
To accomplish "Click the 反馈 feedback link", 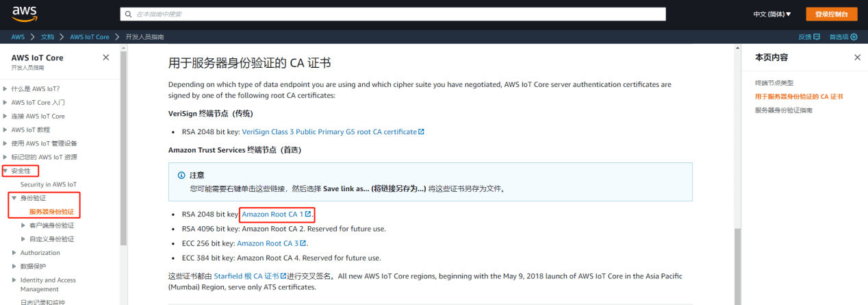I will [x=808, y=36].
